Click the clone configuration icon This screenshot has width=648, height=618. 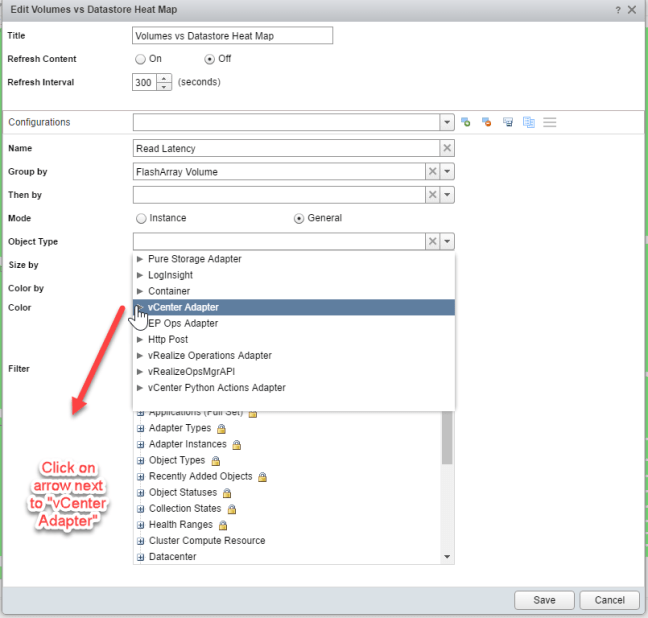(x=529, y=122)
